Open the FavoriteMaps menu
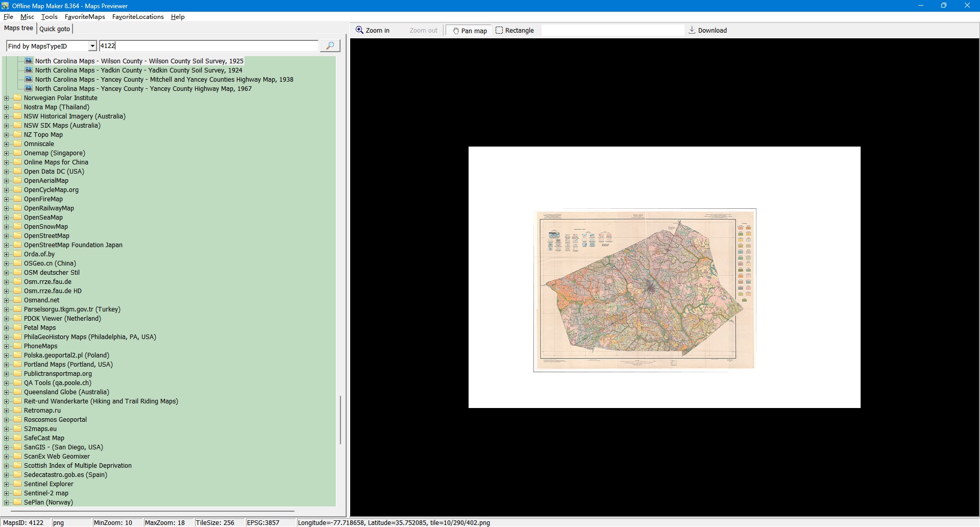 (85, 17)
